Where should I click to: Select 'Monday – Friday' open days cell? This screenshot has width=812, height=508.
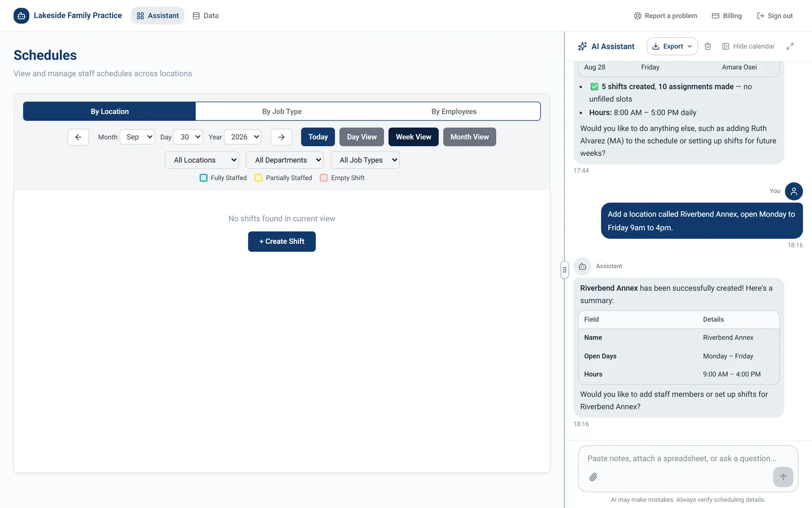click(x=728, y=356)
